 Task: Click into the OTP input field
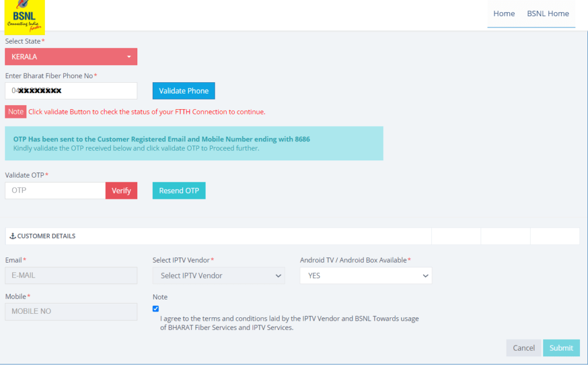point(55,191)
